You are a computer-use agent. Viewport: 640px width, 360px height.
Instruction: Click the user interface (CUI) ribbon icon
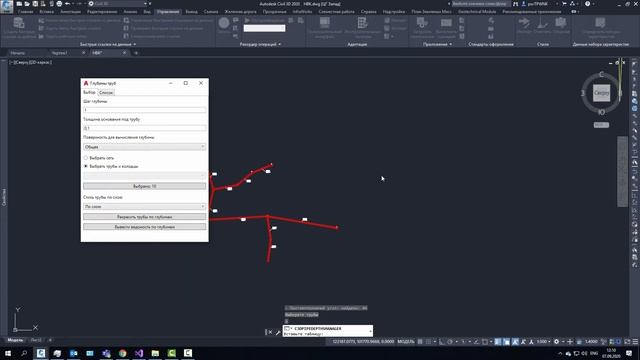pyautogui.click(x=324, y=22)
